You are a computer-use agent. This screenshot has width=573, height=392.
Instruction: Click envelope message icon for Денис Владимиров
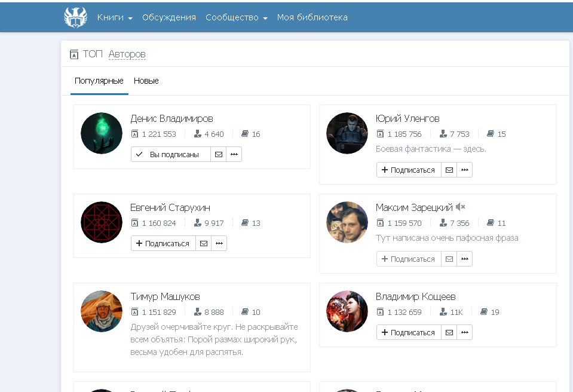tap(218, 154)
